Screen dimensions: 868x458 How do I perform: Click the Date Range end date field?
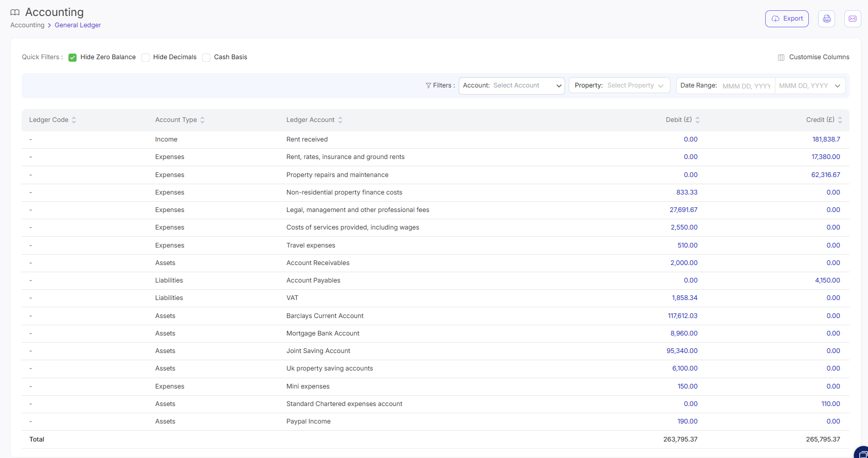coord(804,86)
